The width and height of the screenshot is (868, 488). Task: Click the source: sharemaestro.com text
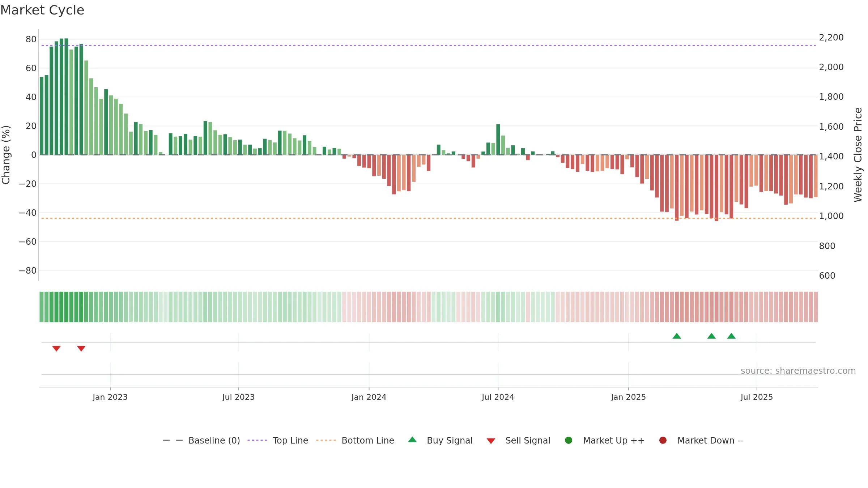point(798,371)
